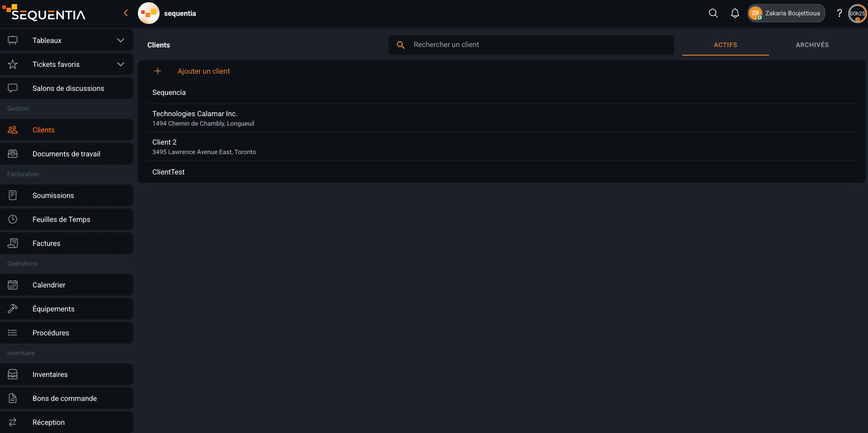Click the orange search icon in client search

(401, 45)
